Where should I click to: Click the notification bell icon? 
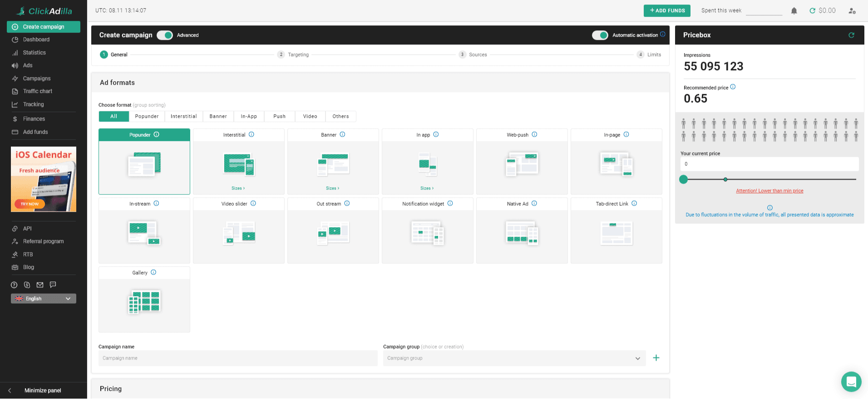coord(794,11)
